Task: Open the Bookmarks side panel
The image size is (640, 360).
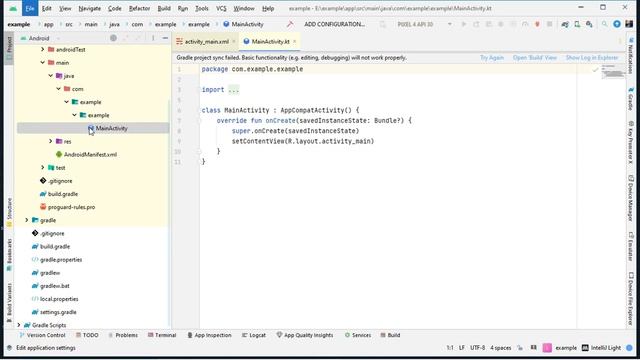Action: pyautogui.click(x=9, y=255)
